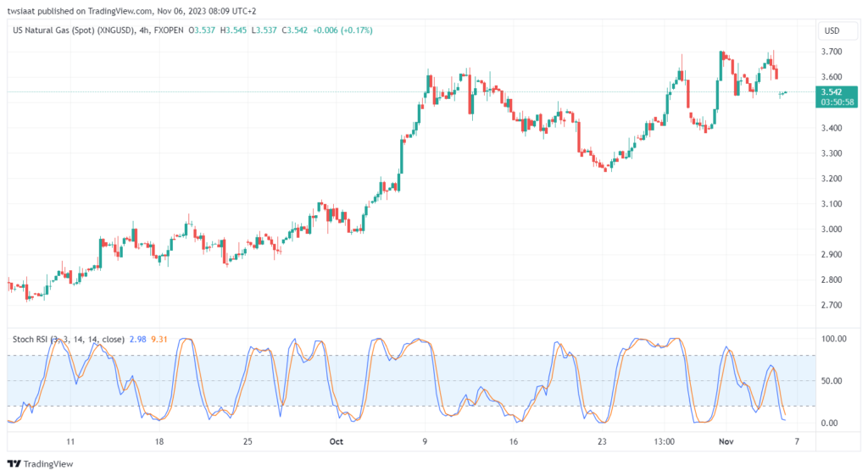Click the Stoch RSI indicator label
This screenshot has width=868, height=476.
[x=69, y=340]
